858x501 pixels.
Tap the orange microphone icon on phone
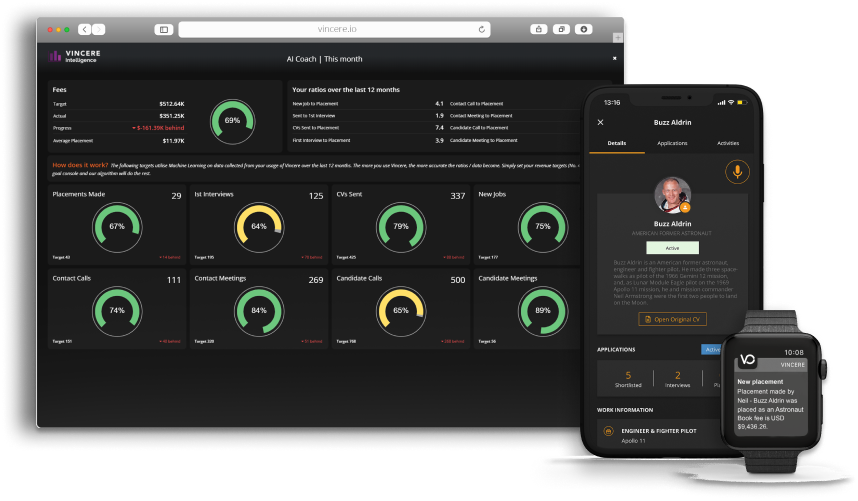coord(737,172)
